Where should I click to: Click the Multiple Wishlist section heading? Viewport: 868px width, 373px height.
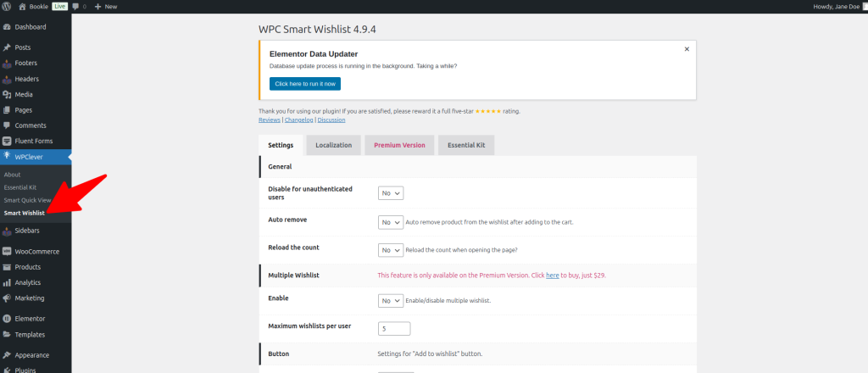click(x=293, y=275)
